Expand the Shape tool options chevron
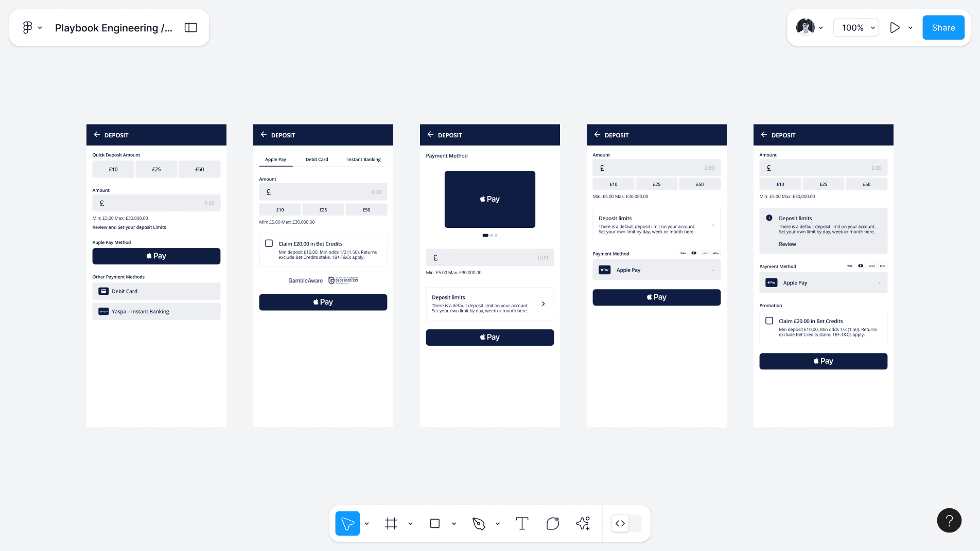 [454, 524]
